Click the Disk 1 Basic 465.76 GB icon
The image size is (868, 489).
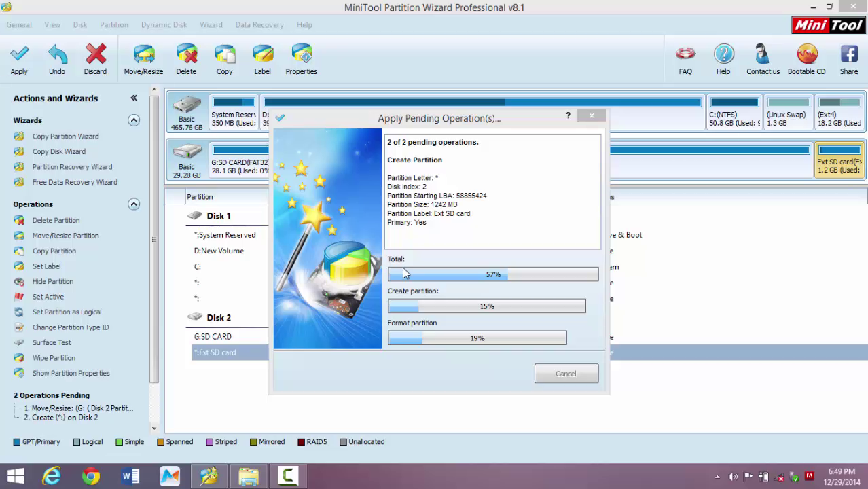tap(187, 112)
